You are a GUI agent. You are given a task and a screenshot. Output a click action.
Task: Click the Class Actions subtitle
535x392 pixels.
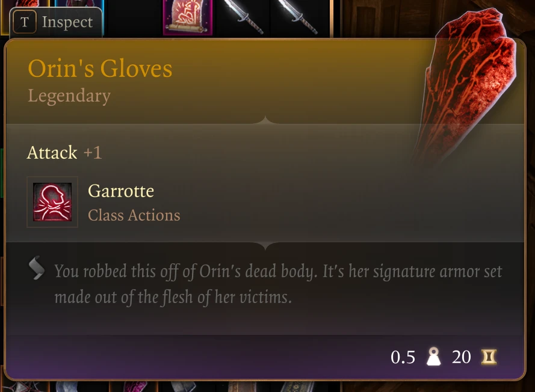pos(134,215)
